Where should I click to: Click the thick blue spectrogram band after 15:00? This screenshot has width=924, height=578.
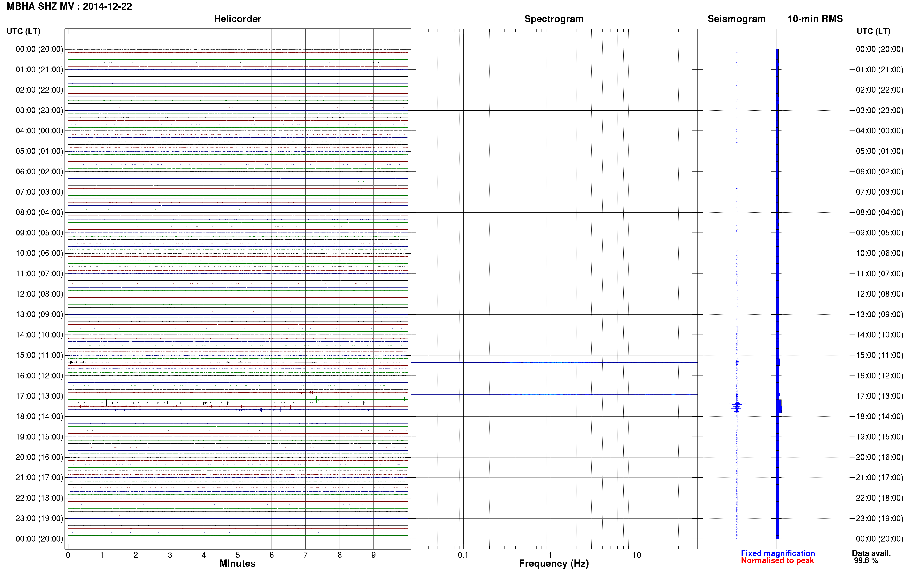[x=554, y=362]
